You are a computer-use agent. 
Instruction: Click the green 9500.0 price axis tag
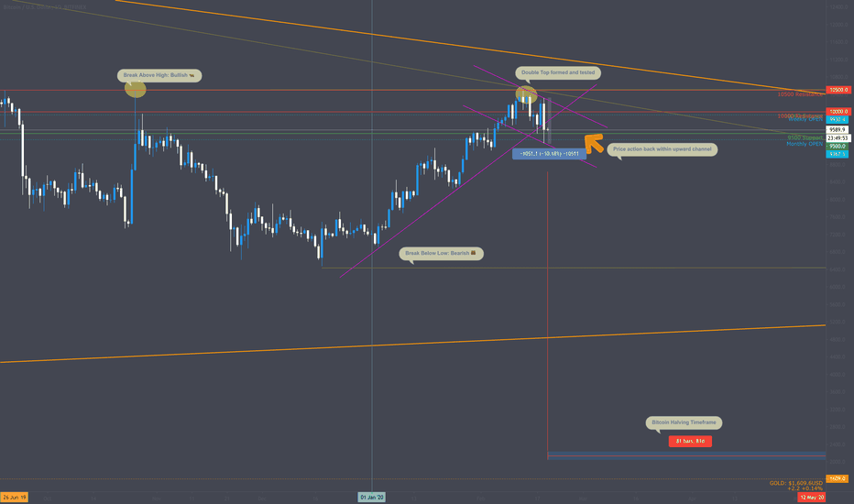[x=838, y=147]
